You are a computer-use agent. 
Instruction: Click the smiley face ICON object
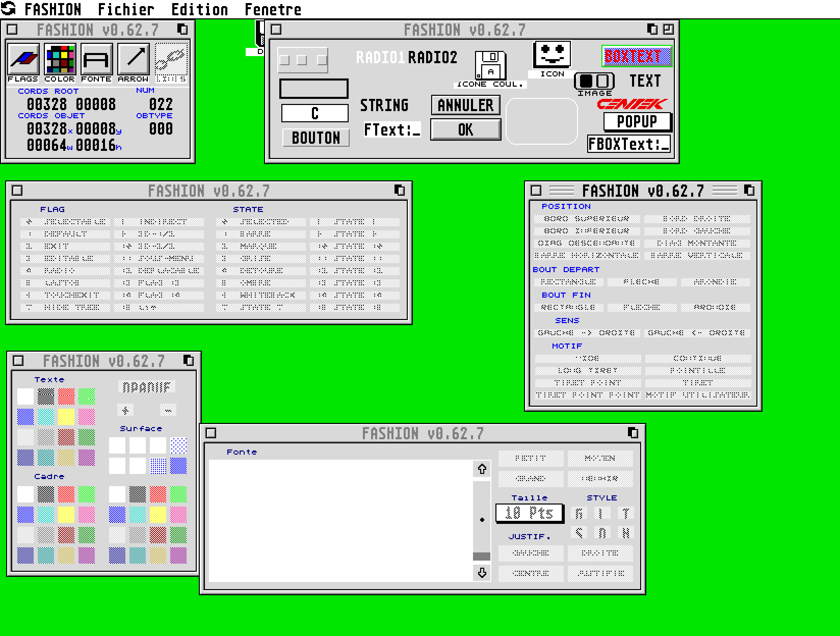coord(552,55)
